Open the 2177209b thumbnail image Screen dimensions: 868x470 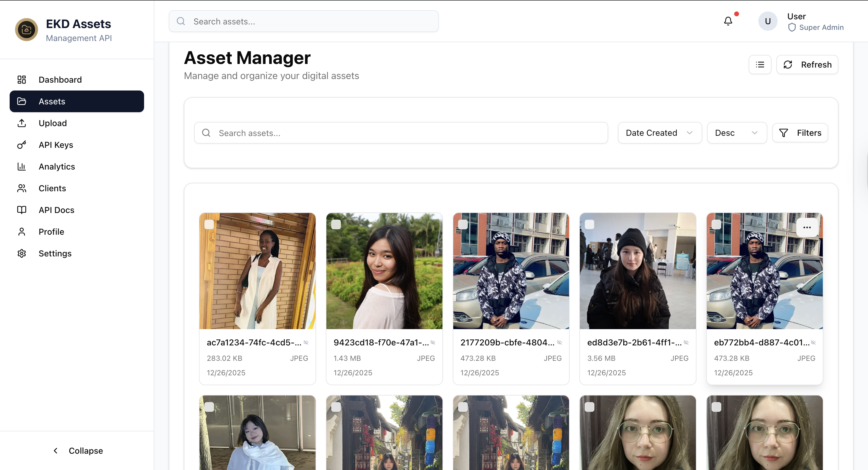point(511,271)
